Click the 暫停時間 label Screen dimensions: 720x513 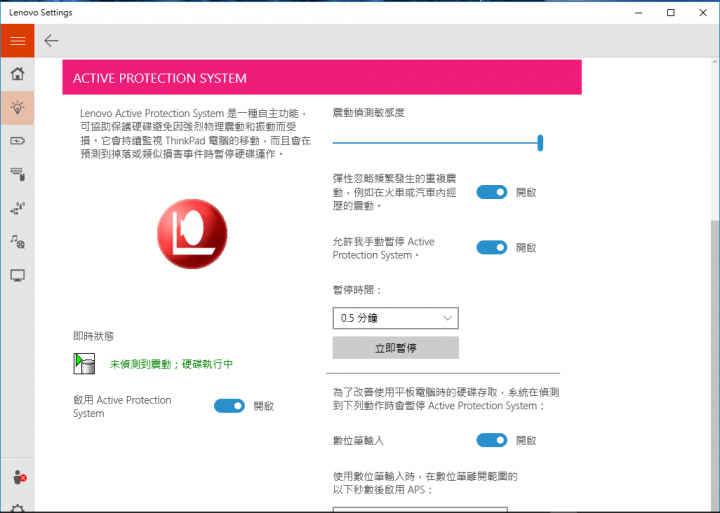click(x=357, y=290)
